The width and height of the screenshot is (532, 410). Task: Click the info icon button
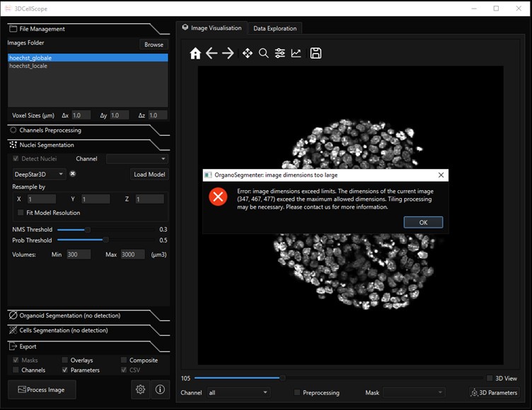click(160, 389)
